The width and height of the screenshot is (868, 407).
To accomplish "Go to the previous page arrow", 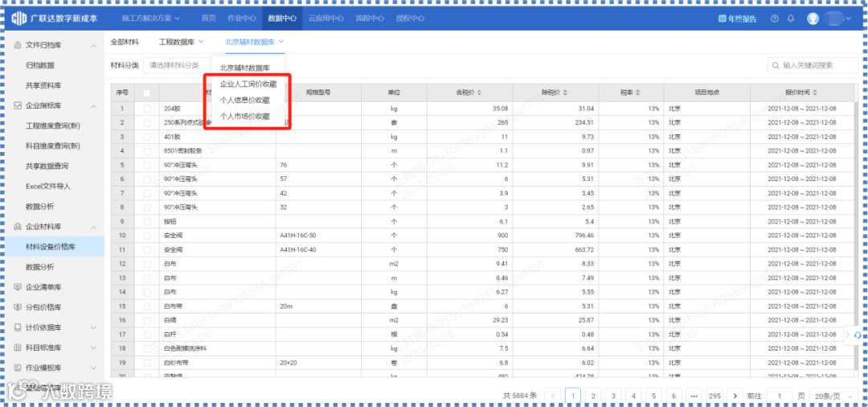I will point(552,396).
